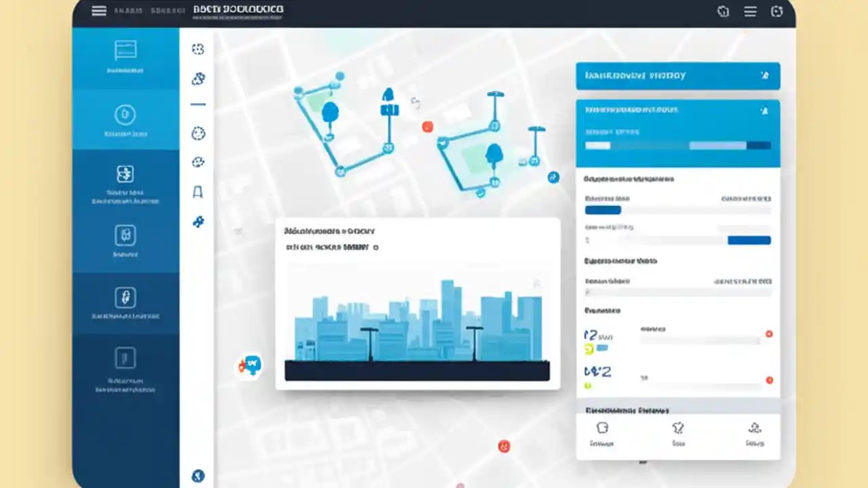868x488 pixels.
Task: Click the flag marker icon in the map toolbar
Action: point(197,192)
